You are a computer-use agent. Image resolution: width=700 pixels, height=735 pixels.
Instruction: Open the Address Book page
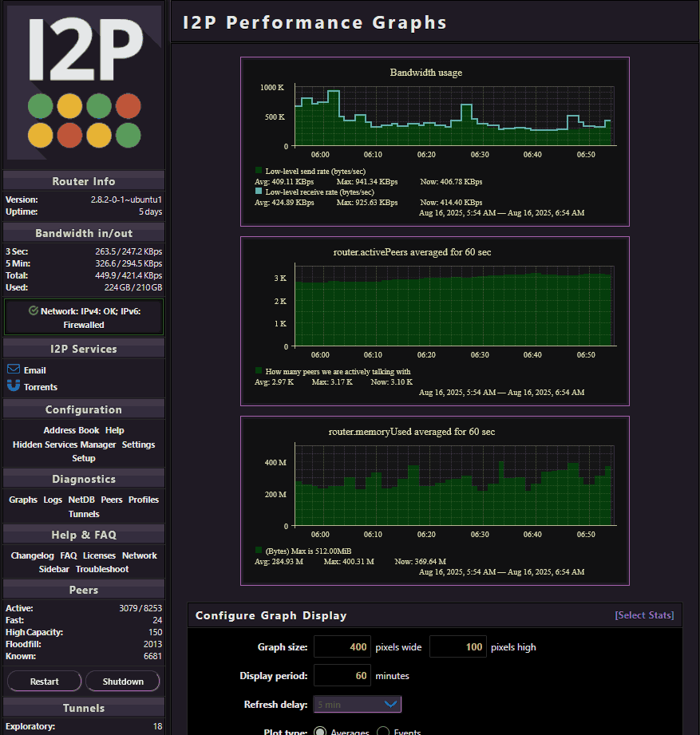tap(71, 430)
